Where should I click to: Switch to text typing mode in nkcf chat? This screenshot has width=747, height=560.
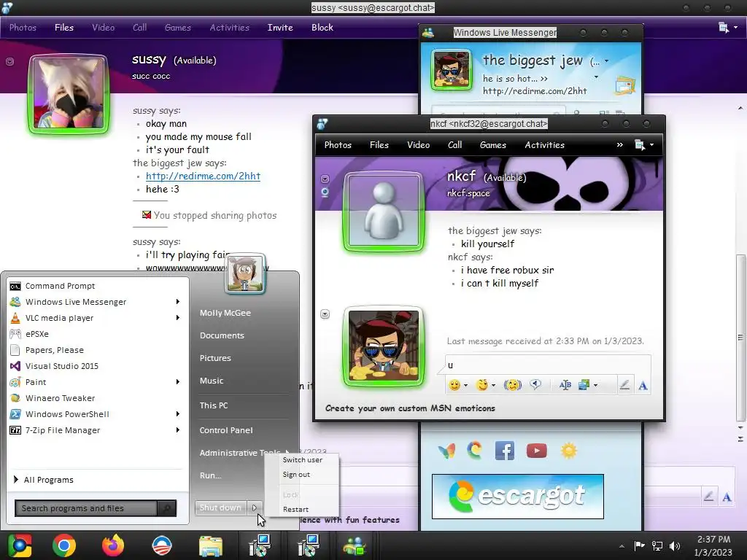tap(643, 385)
